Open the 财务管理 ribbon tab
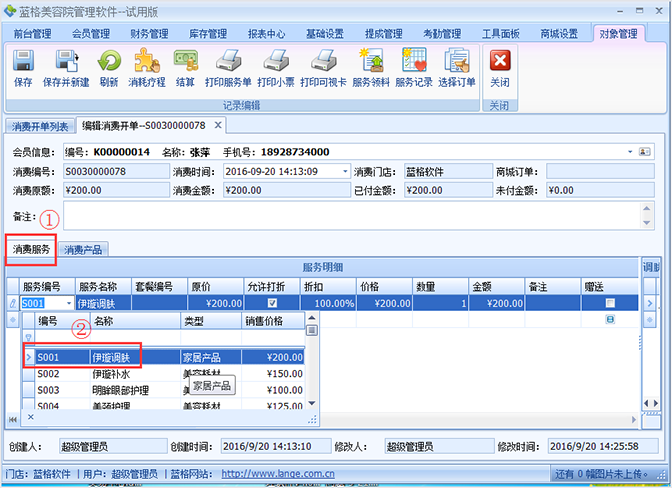Viewport: 672px width, 488px height. [x=150, y=33]
